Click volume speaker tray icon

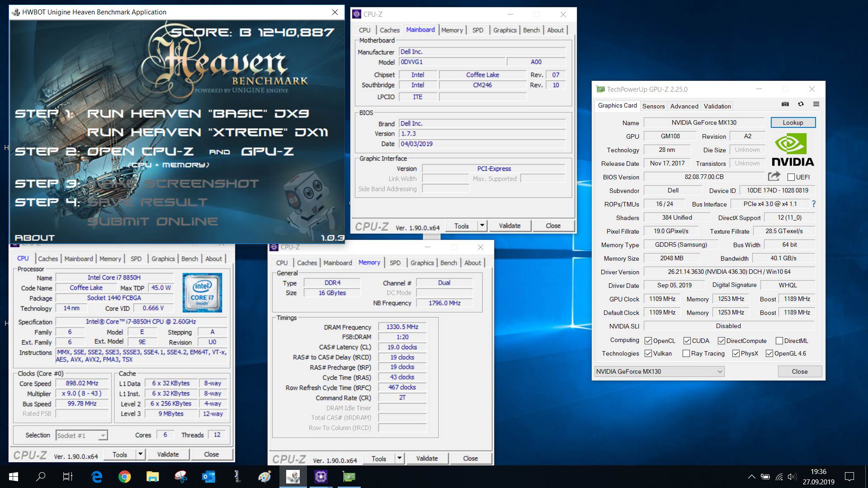[x=792, y=477]
